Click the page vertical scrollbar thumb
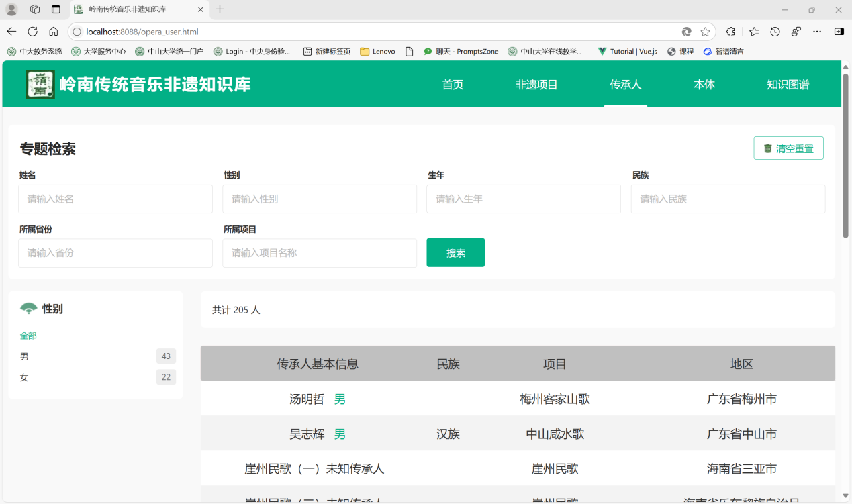 tap(845, 154)
